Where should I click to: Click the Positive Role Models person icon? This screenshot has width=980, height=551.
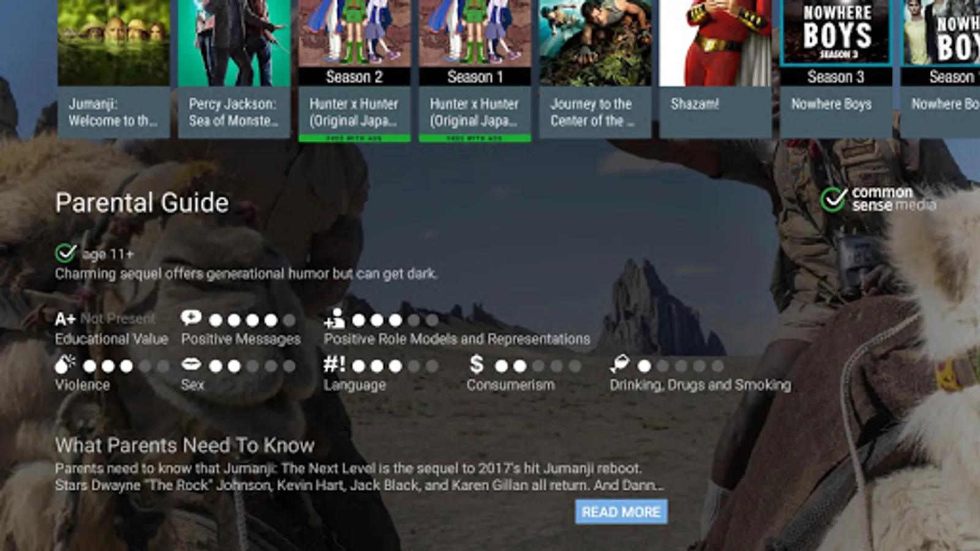[334, 318]
